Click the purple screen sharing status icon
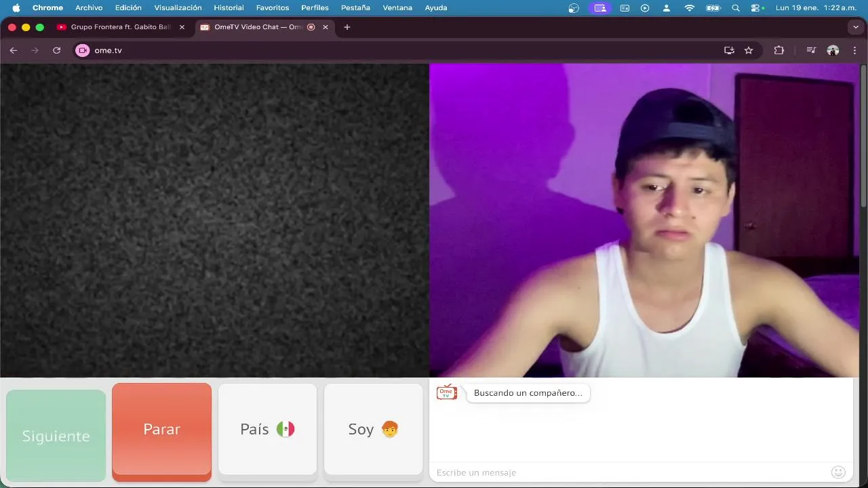Screen dimensions: 868x488 [x=599, y=7]
